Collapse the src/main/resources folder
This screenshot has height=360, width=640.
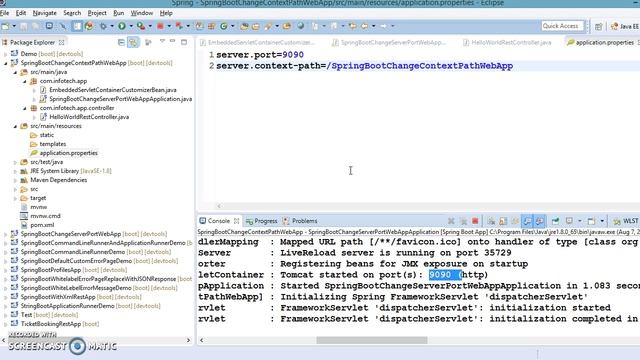pyautogui.click(x=15, y=126)
